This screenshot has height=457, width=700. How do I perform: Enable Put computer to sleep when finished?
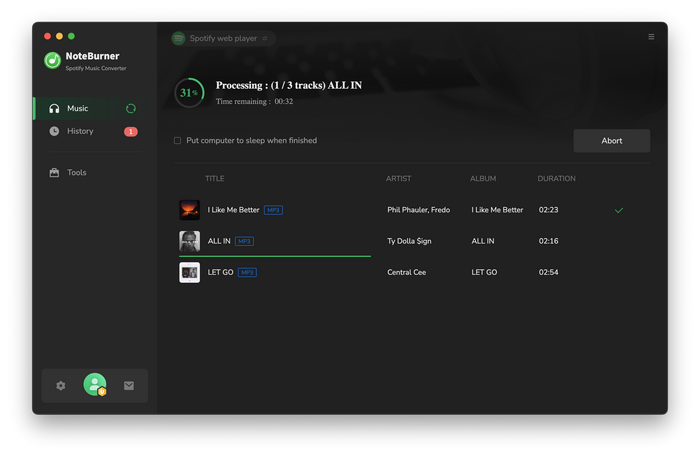click(178, 141)
